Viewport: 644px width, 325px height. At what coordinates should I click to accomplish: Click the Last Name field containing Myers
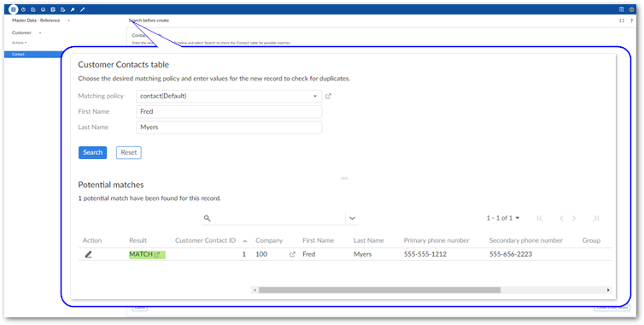click(229, 127)
